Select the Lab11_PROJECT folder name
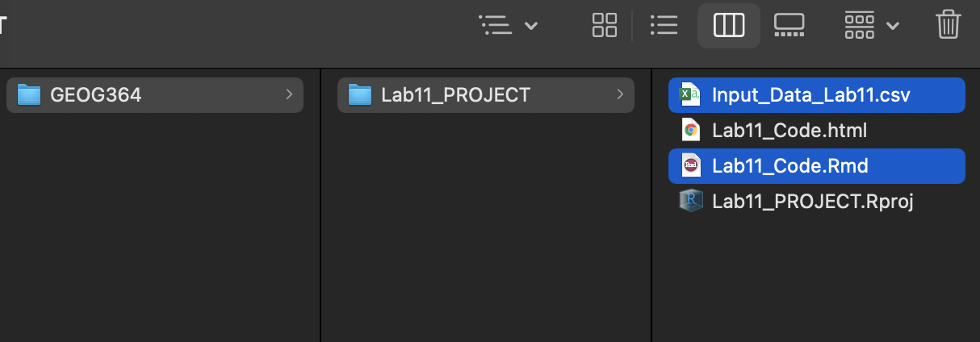The width and height of the screenshot is (980, 342). point(455,95)
